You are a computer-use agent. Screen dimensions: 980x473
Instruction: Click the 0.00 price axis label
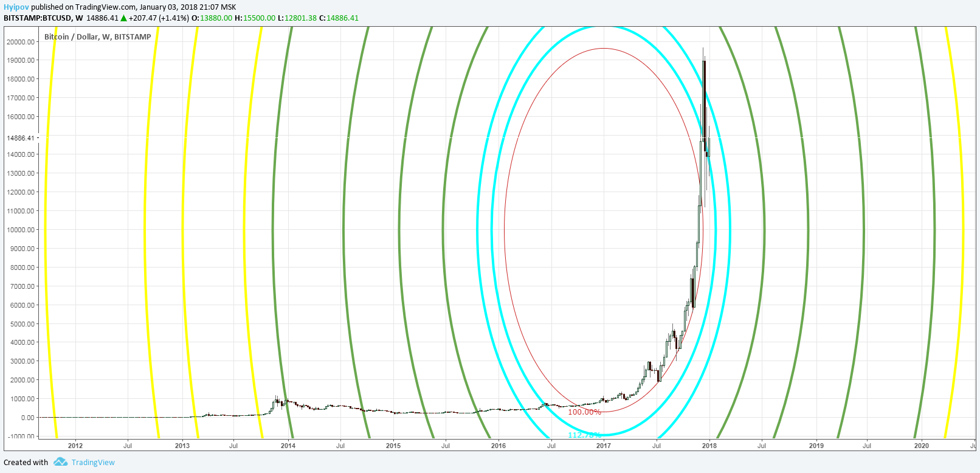28,418
